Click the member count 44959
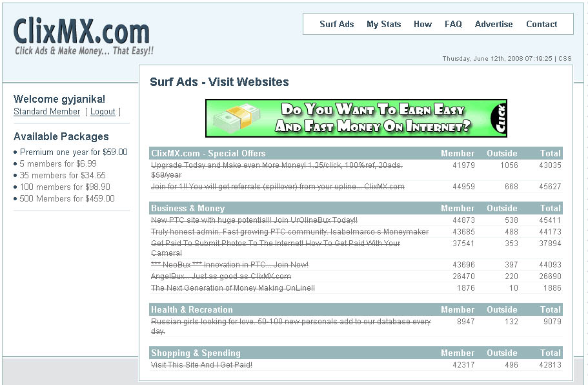The image size is (588, 385). [463, 187]
